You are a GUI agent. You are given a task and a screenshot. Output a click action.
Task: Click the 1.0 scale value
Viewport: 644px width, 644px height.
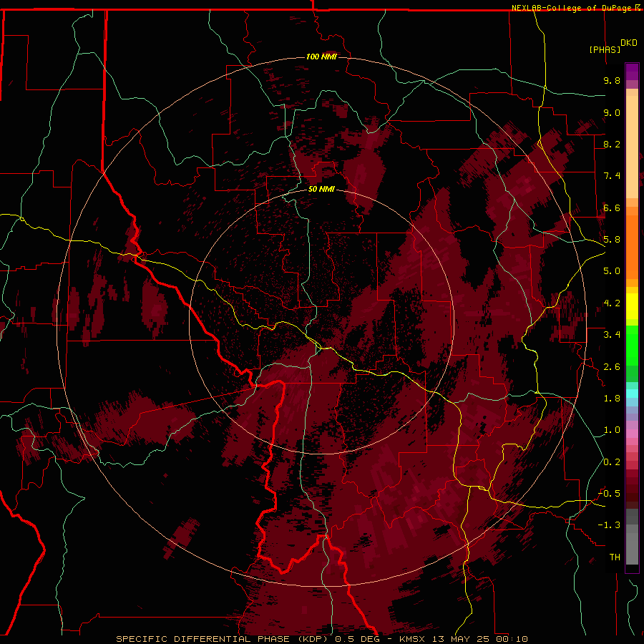(612, 430)
